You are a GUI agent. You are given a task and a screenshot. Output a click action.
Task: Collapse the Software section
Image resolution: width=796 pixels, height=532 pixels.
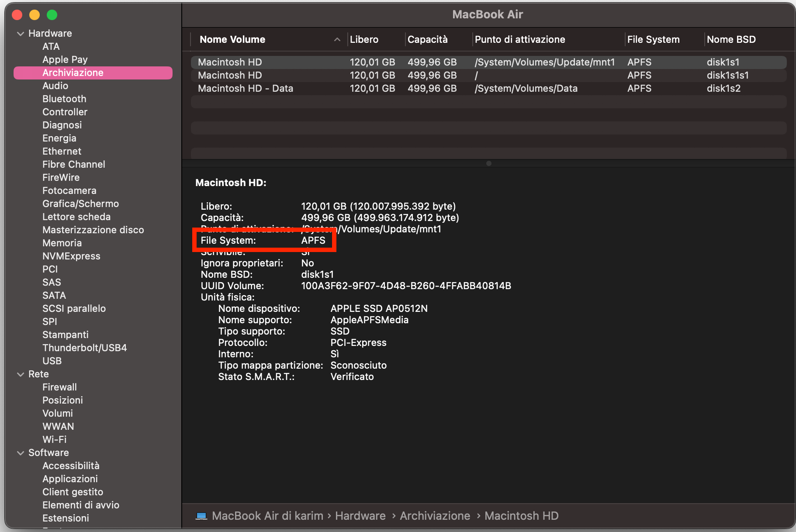click(21, 453)
